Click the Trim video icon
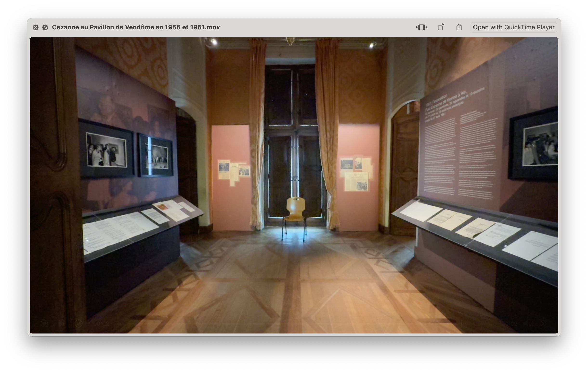Screen dimensions: 588x372 421,27
